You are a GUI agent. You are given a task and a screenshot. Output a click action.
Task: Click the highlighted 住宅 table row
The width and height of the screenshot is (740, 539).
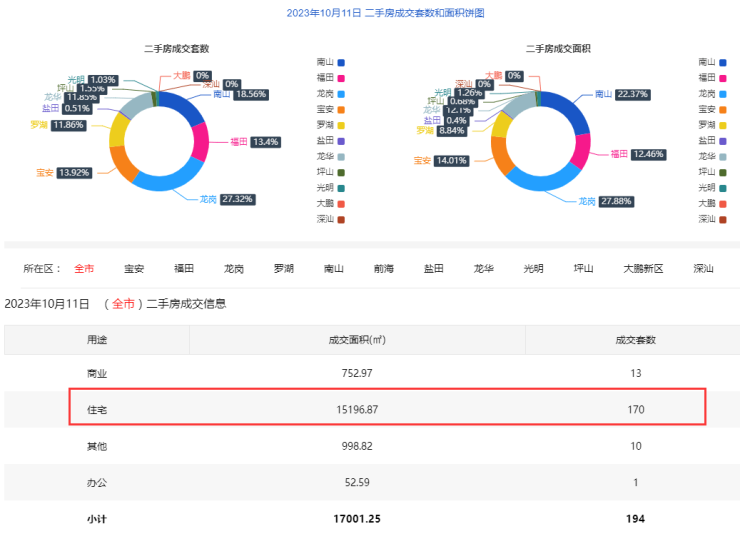[x=387, y=409]
